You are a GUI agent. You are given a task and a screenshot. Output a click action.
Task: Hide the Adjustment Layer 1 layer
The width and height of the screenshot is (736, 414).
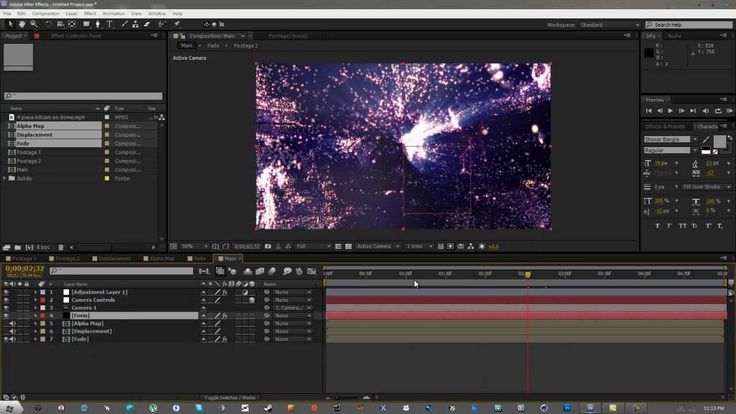point(7,292)
